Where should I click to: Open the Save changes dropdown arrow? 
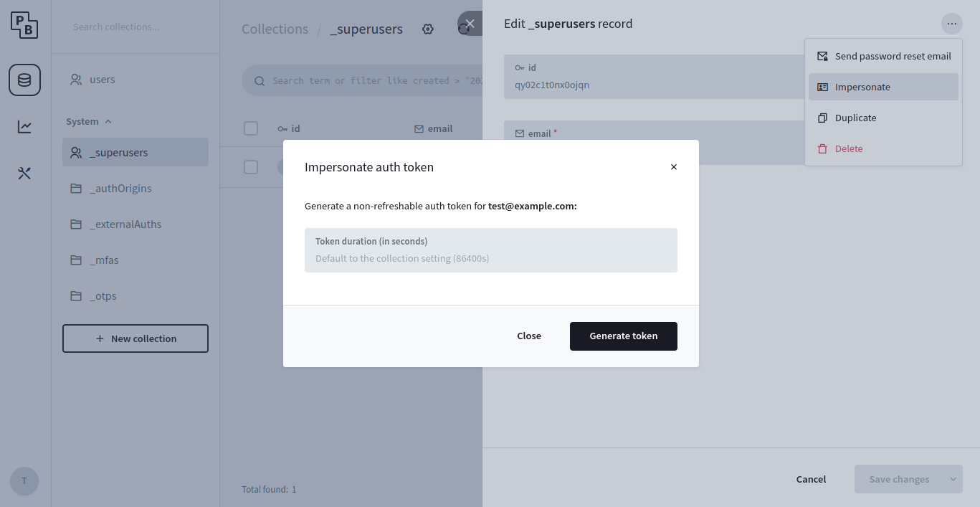(x=953, y=479)
